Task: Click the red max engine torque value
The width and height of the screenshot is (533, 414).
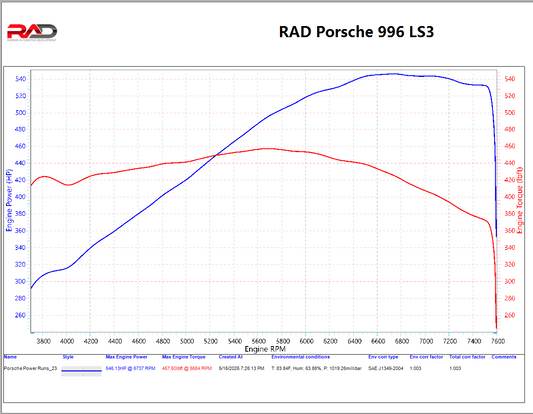Action: (187, 368)
